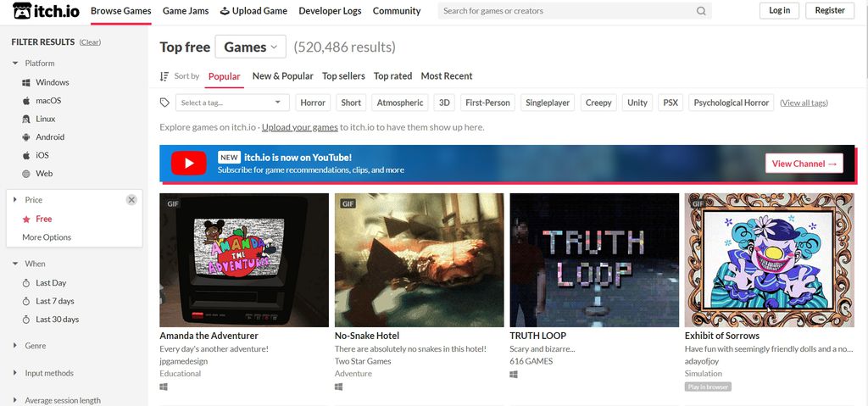The image size is (868, 406).
Task: Filter by the Atmospheric tag
Action: click(400, 103)
